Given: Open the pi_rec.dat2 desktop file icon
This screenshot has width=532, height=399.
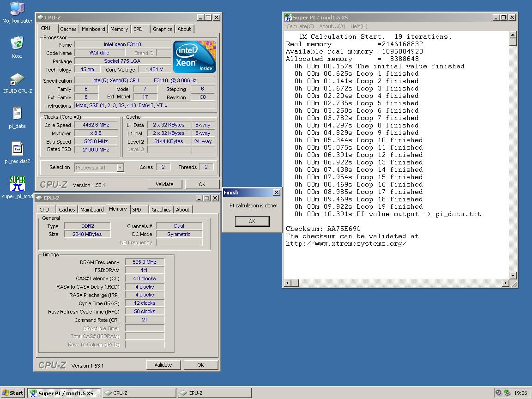Looking at the screenshot, I should [x=17, y=153].
